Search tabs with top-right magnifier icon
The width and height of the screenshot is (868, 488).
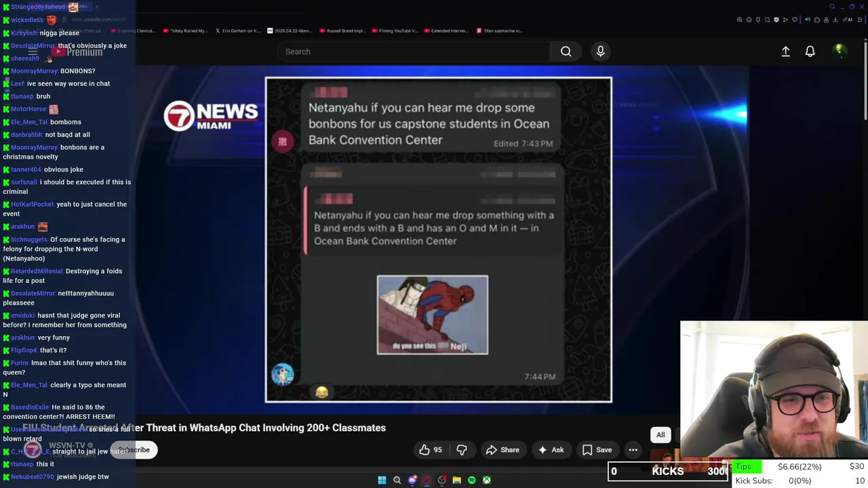pos(832,7)
